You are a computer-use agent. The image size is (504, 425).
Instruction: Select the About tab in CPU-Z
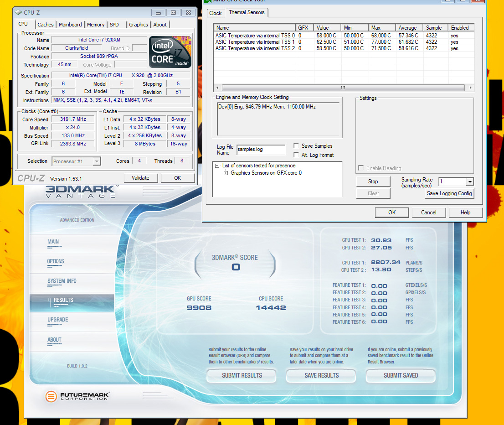pos(160,25)
